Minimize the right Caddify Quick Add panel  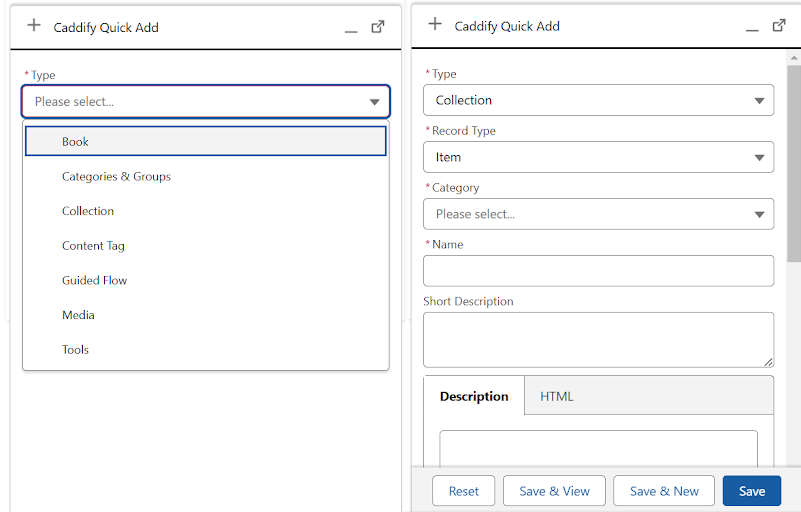[752, 28]
